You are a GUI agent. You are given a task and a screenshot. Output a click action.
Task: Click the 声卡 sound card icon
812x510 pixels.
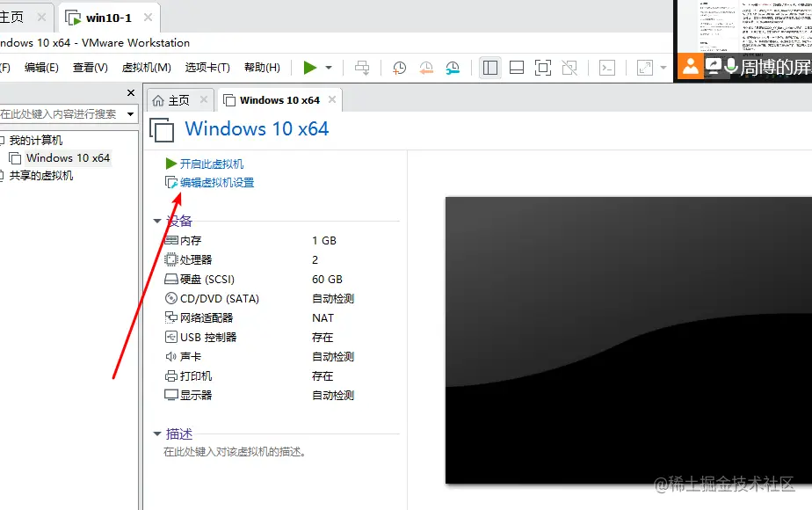click(x=170, y=357)
